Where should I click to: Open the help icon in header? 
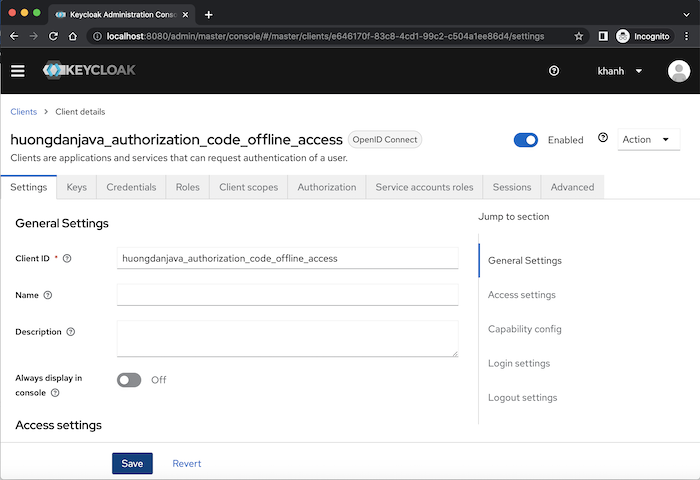[x=554, y=71]
